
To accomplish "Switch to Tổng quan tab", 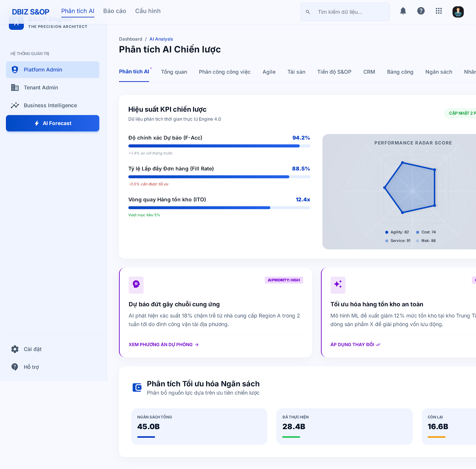I will (x=174, y=72).
